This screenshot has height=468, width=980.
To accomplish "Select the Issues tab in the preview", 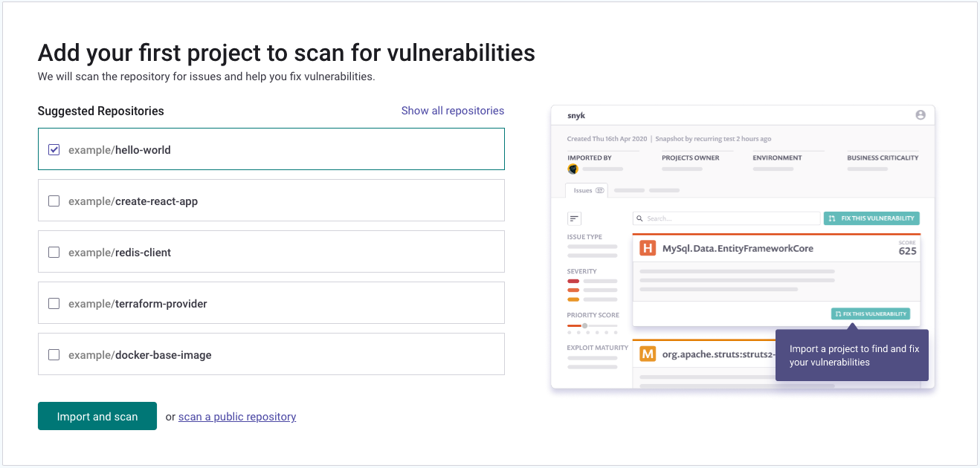I will click(587, 190).
